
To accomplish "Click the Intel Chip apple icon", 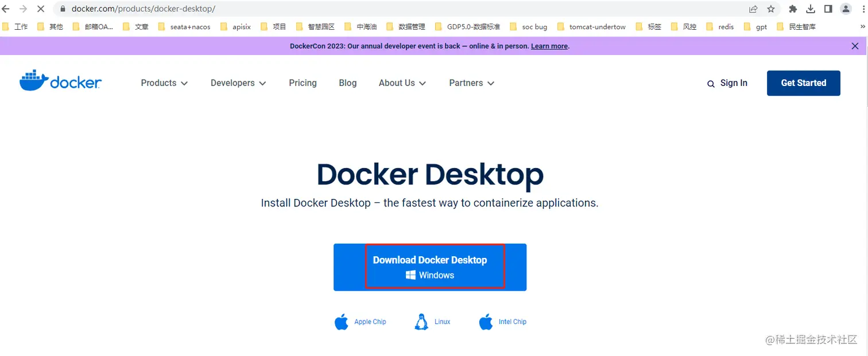I will pos(486,322).
